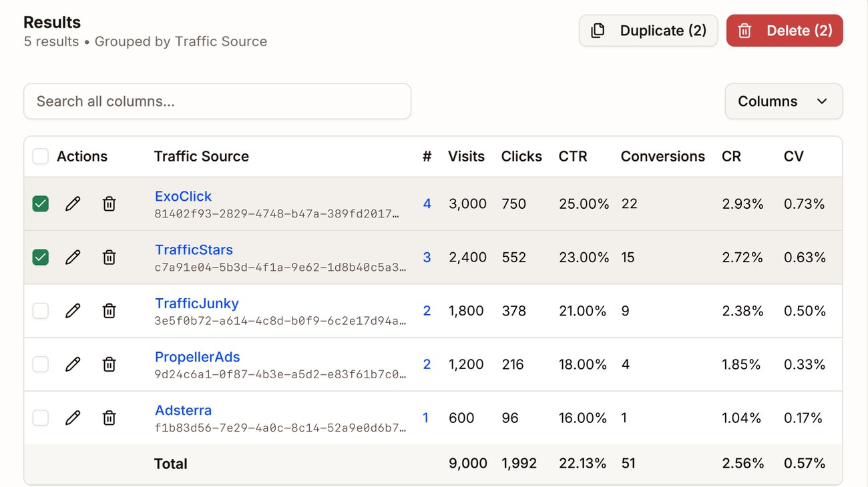This screenshot has width=868, height=487.
Task: Open the Columns dropdown
Action: pos(784,101)
